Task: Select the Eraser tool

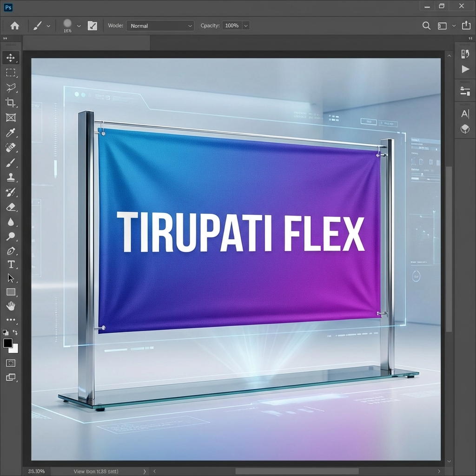Action: (11, 207)
